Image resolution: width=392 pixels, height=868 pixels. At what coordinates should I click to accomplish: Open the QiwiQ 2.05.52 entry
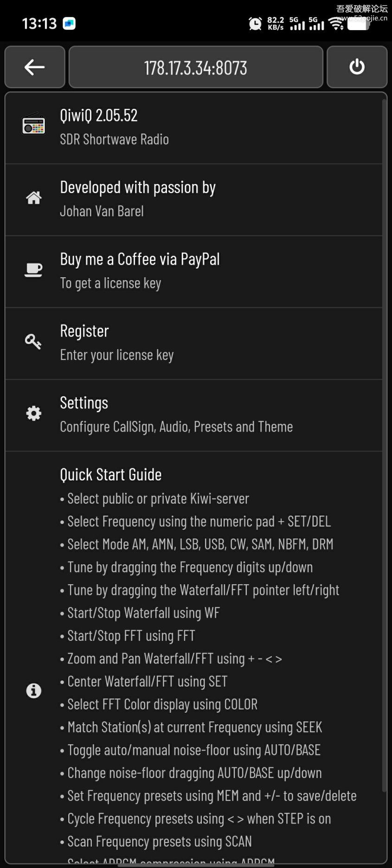(x=99, y=115)
